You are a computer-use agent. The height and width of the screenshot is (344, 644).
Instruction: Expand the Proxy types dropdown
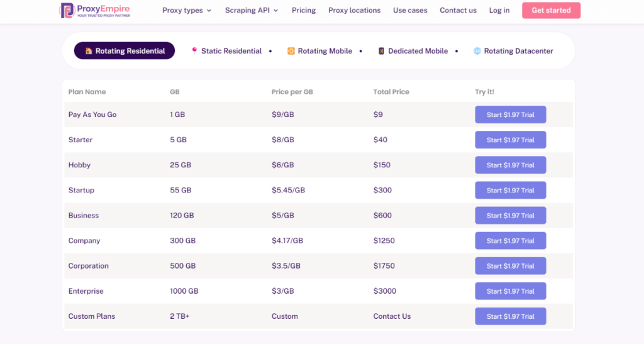pos(187,10)
